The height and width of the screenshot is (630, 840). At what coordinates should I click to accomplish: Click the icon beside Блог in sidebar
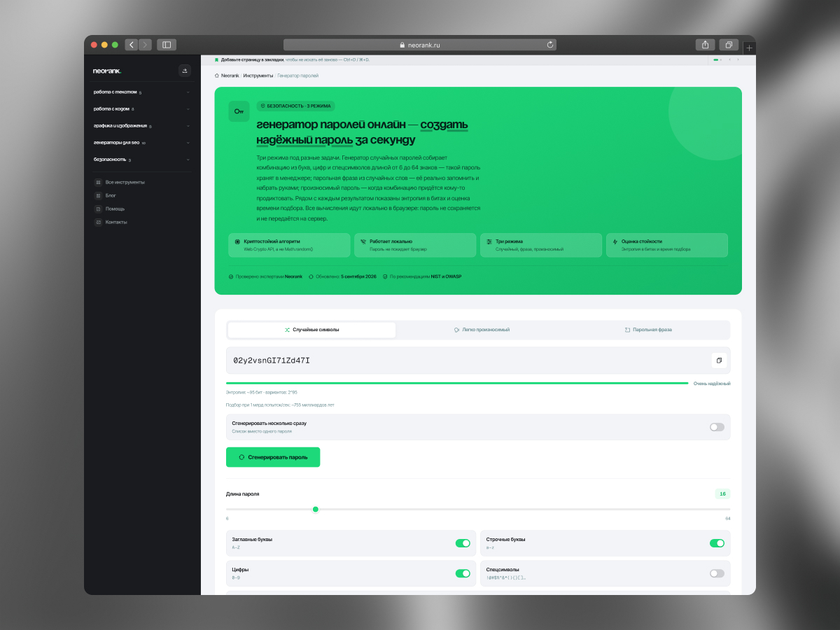[x=98, y=195]
